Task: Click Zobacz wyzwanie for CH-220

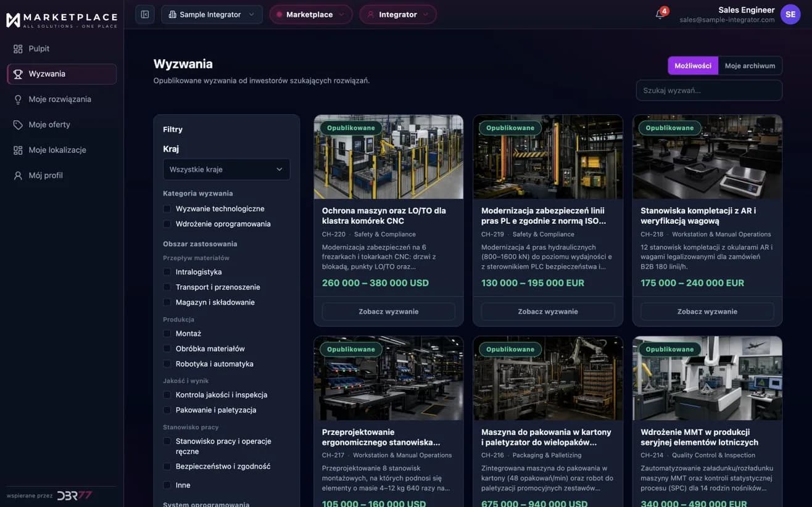Action: (x=389, y=311)
